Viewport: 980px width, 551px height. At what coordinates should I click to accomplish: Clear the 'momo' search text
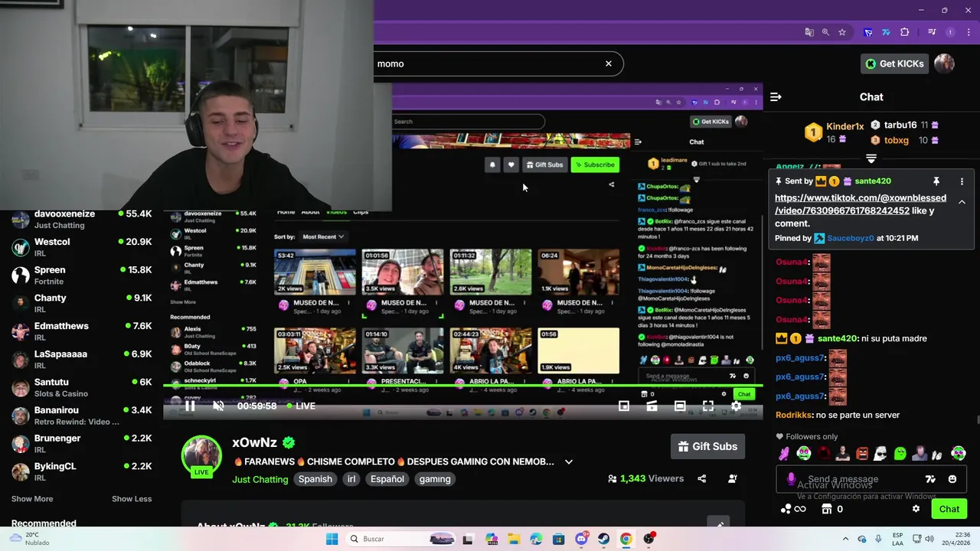[609, 64]
